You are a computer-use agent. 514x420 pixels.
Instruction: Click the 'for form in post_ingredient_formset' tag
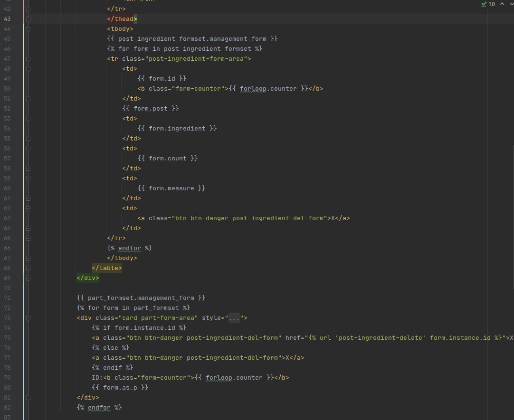[184, 49]
